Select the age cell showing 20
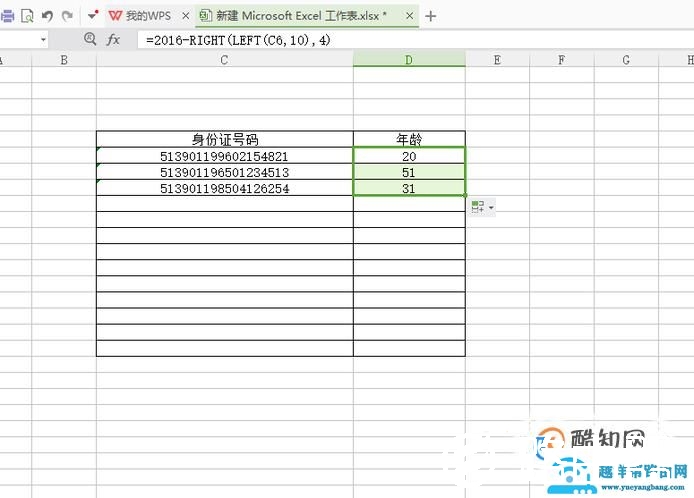Image resolution: width=694 pixels, height=498 pixels. [x=409, y=156]
